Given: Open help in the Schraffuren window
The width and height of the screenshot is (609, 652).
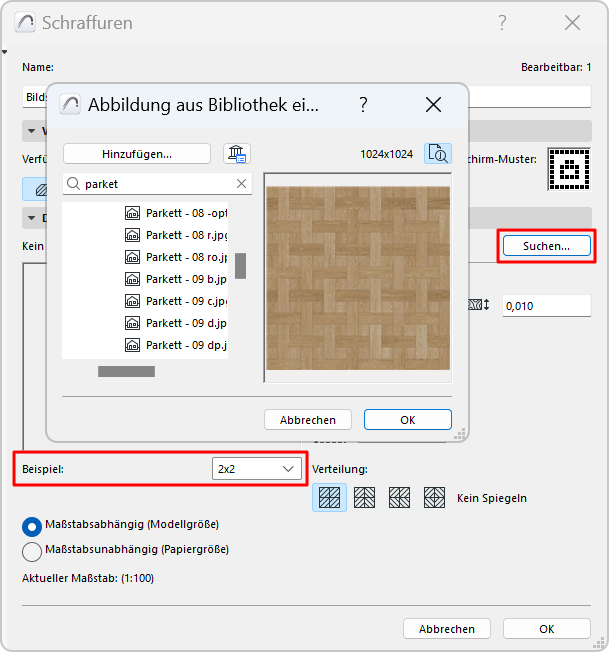Looking at the screenshot, I should click(x=502, y=22).
